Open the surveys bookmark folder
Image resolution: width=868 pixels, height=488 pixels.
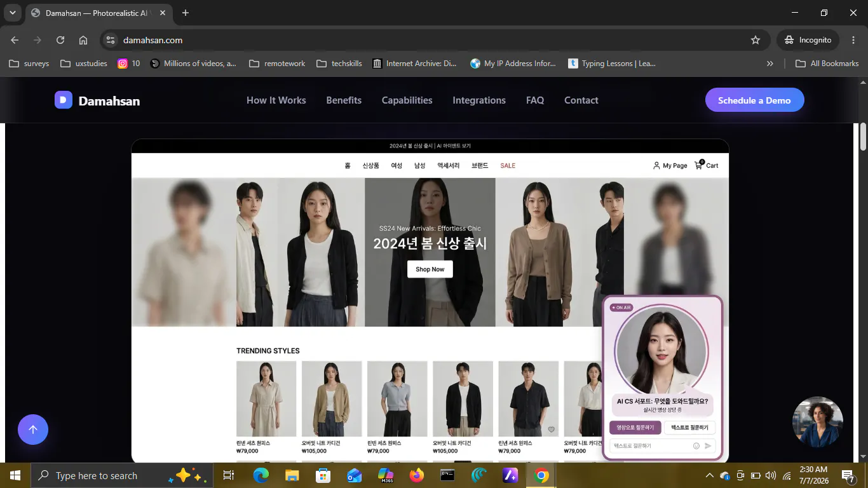[x=28, y=64]
